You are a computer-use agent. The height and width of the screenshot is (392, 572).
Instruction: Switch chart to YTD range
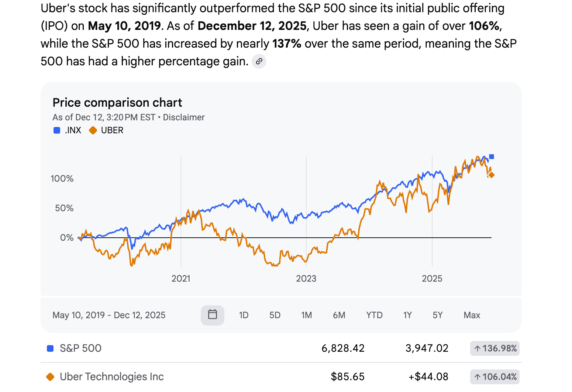[x=374, y=315]
